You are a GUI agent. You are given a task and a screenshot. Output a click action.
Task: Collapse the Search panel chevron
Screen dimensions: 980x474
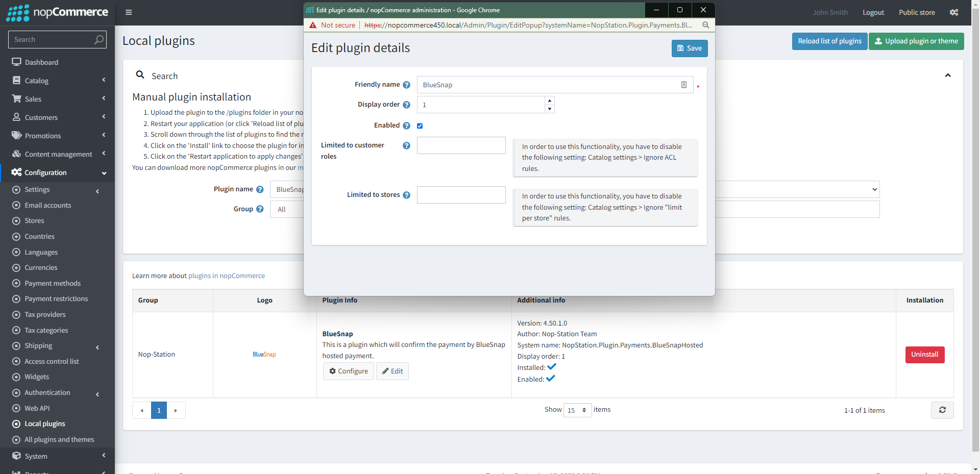pos(948,76)
